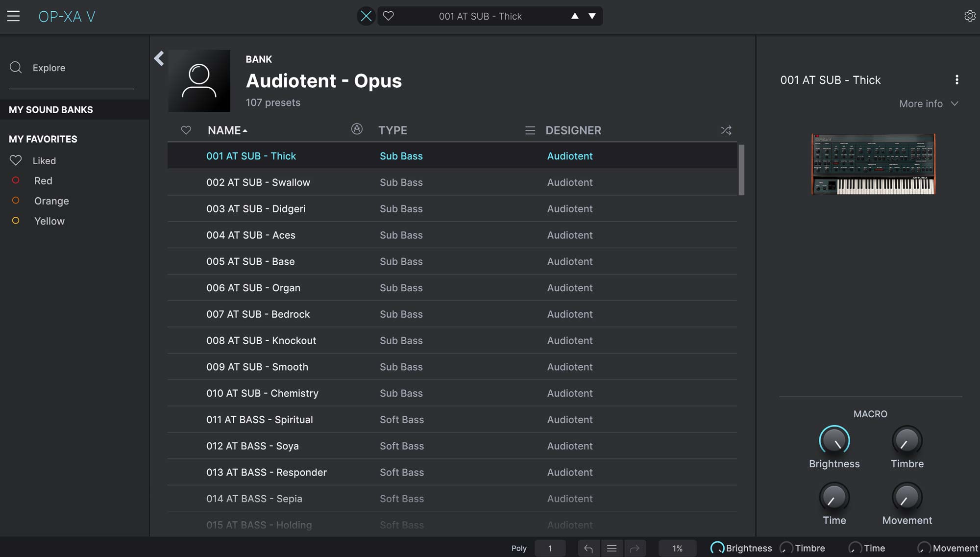980x557 pixels.
Task: Close the preset browser with X icon
Action: click(366, 16)
